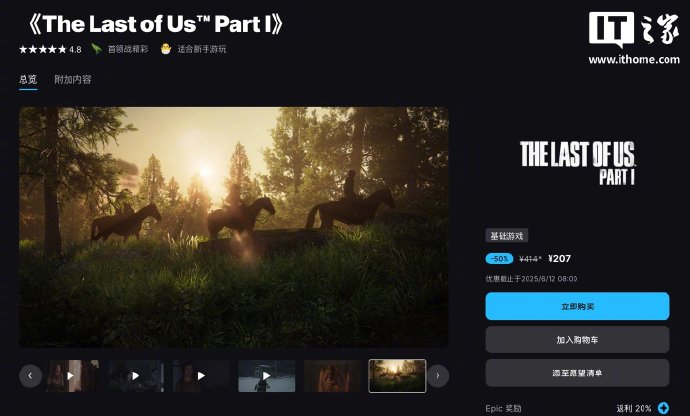Switch to the 总览 tab
This screenshot has width=690, height=416.
pyautogui.click(x=28, y=80)
